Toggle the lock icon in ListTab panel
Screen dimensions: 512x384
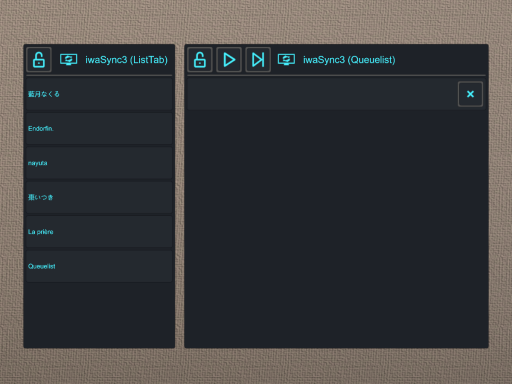[39, 60]
